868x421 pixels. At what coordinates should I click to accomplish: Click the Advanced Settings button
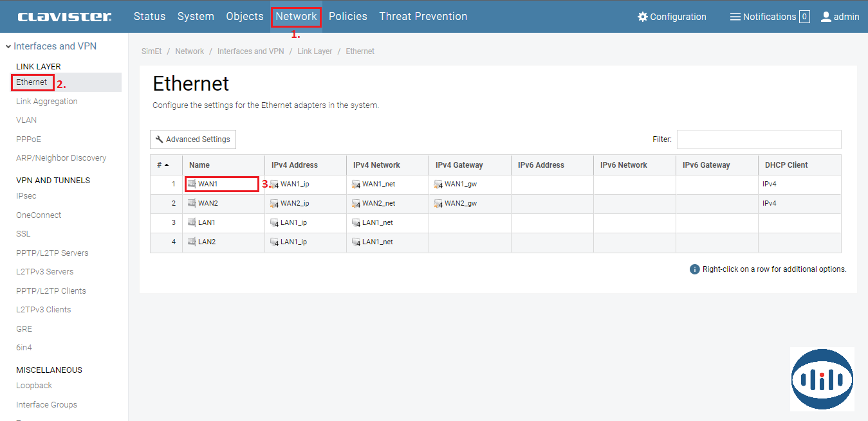click(193, 139)
